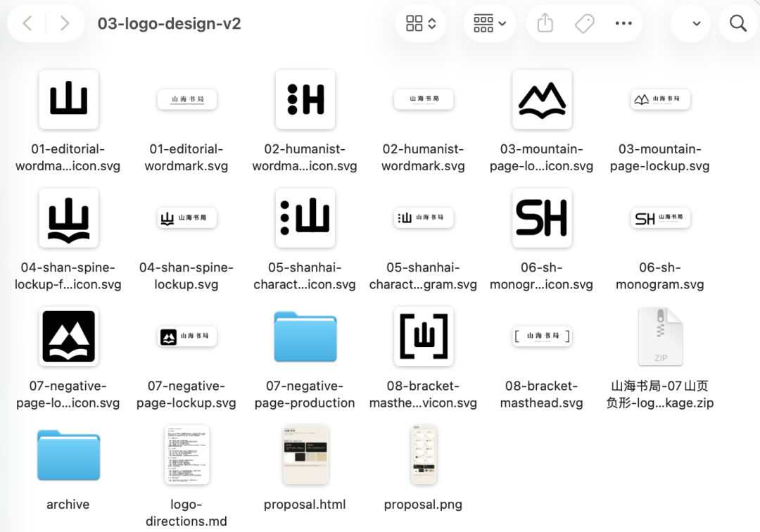
Task: Click the file name proposal.png
Action: 423,505
